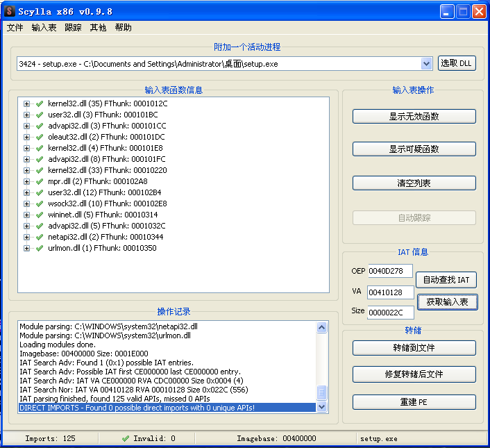490x448 pixels.
Task: Click green checkmark next to wininet.dll
Action: [40, 215]
